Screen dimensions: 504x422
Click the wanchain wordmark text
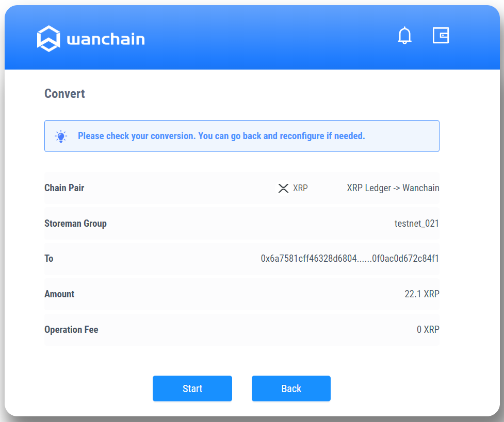[x=106, y=39]
